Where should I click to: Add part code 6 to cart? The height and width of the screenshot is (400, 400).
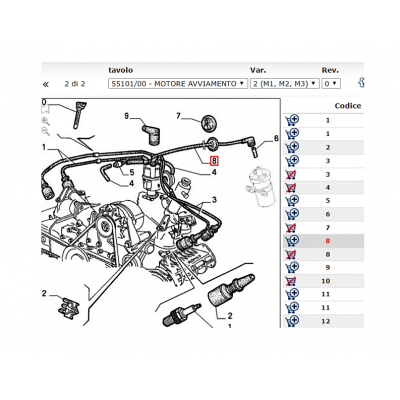292,214
